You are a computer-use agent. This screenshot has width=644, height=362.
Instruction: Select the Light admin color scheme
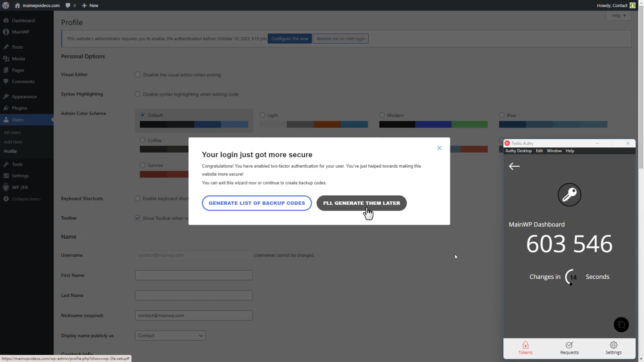[262, 115]
